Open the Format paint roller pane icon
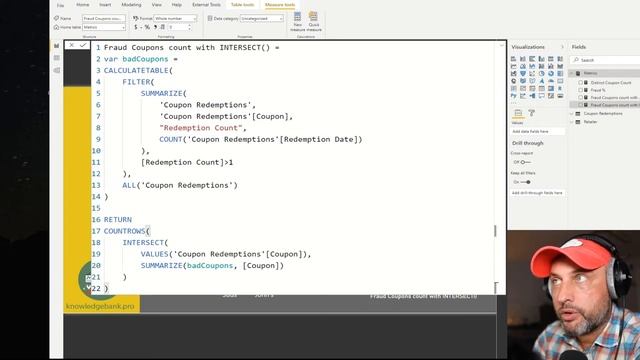Viewport: 640px width, 360px height. click(531, 113)
